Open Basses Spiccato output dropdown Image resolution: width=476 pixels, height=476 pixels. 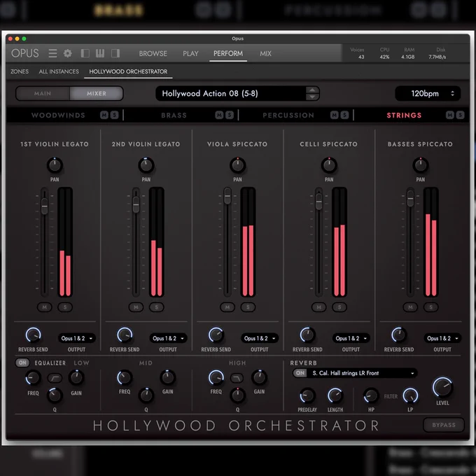[x=442, y=338]
